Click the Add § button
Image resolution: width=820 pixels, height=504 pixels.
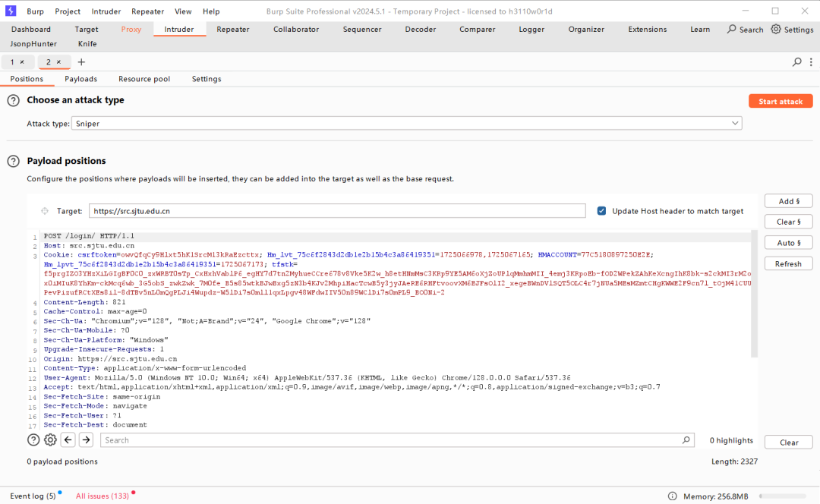pos(789,201)
